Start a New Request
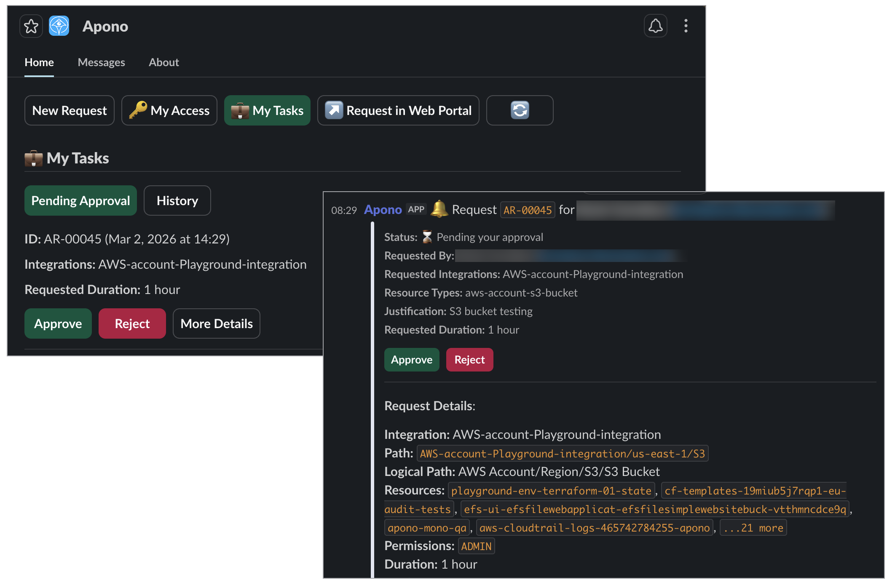The height and width of the screenshot is (588, 895). coord(70,110)
